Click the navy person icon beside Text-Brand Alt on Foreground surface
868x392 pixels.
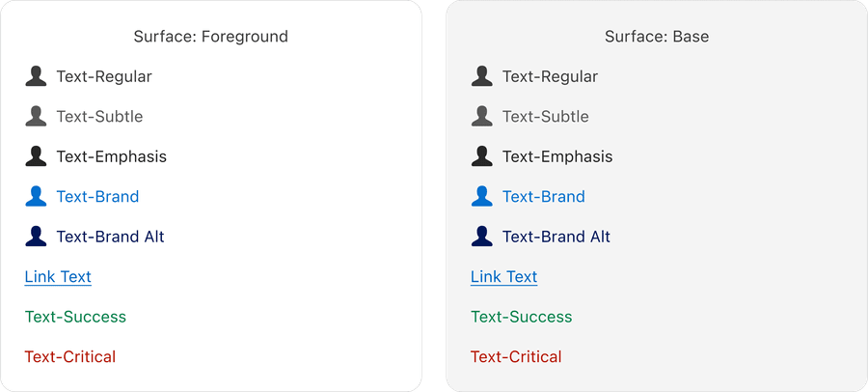(x=36, y=237)
